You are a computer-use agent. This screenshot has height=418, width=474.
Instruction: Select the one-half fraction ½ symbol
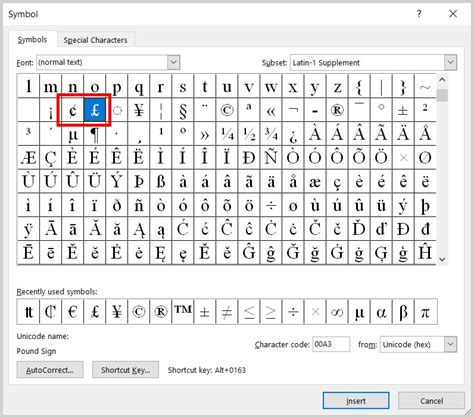coord(249,134)
